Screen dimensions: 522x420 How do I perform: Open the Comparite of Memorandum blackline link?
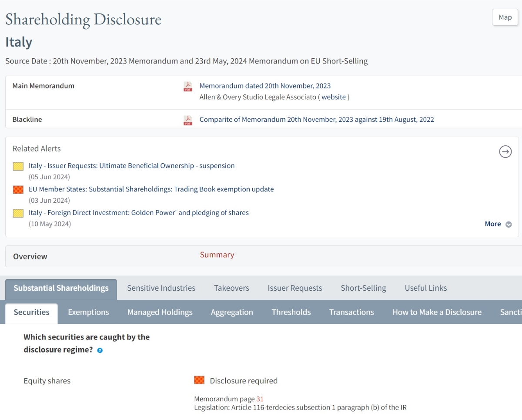pos(316,120)
